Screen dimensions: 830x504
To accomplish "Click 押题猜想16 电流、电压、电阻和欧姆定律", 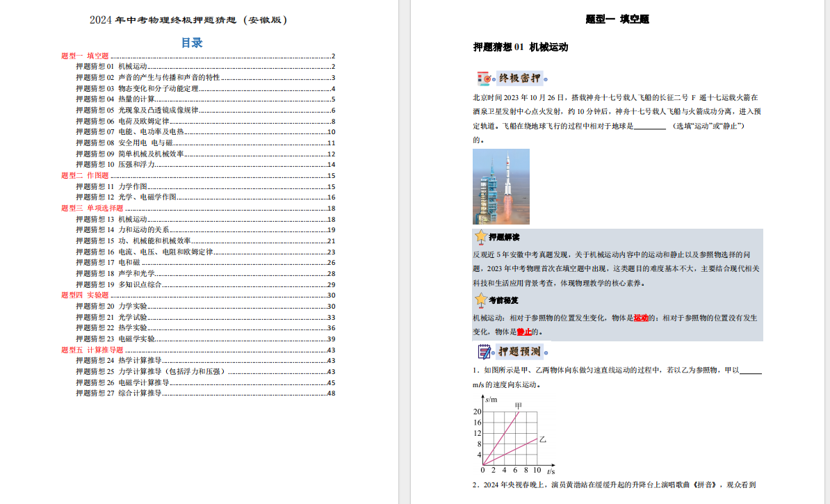I will point(205,252).
